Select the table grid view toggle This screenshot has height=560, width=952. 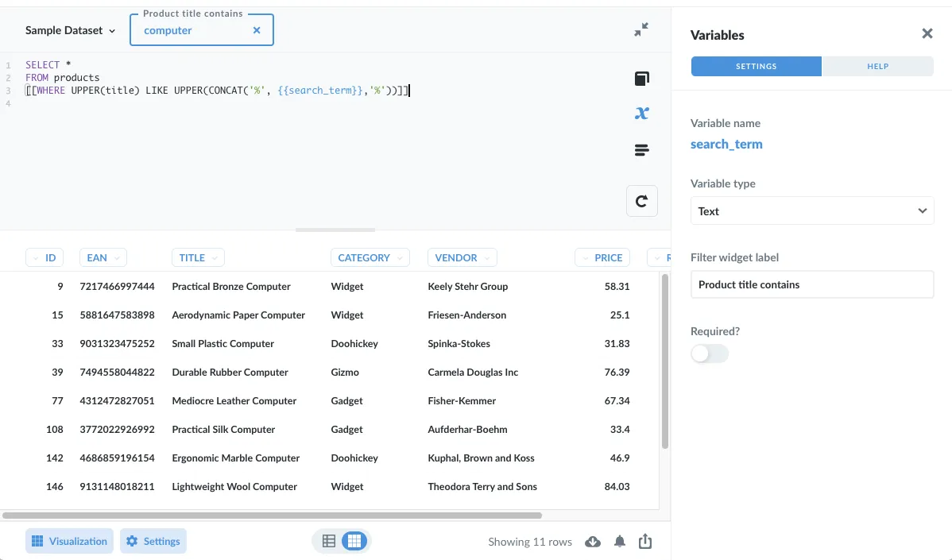click(x=354, y=541)
